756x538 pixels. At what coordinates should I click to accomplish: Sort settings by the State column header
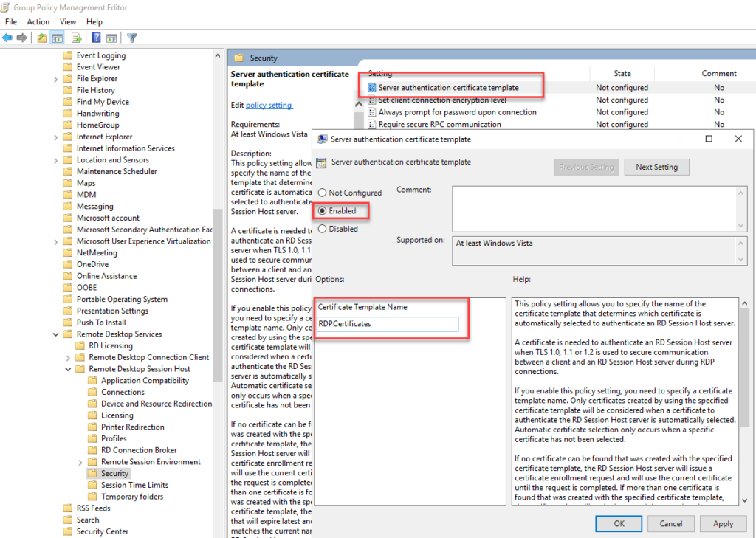pyautogui.click(x=622, y=73)
